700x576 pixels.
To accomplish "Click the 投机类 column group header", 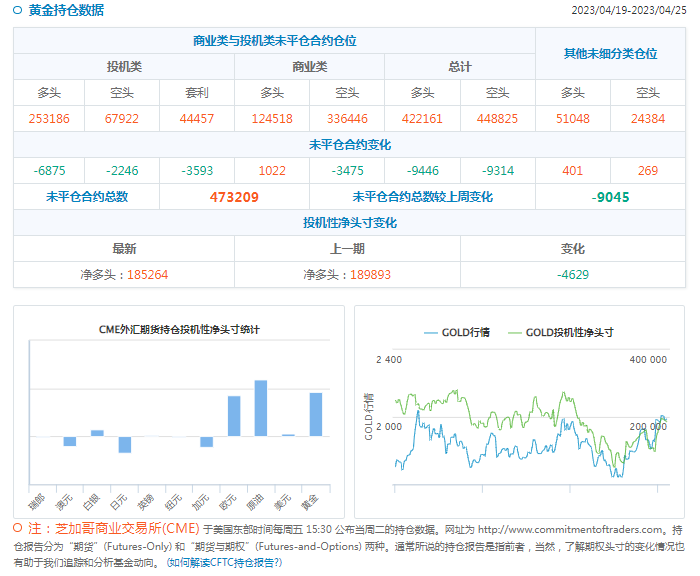I will click(x=124, y=67).
